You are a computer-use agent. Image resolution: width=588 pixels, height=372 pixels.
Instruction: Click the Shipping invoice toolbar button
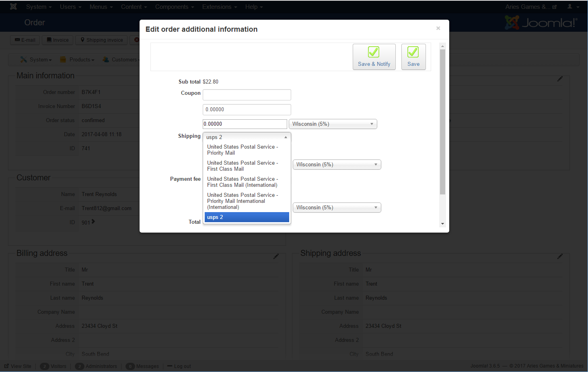pos(101,40)
